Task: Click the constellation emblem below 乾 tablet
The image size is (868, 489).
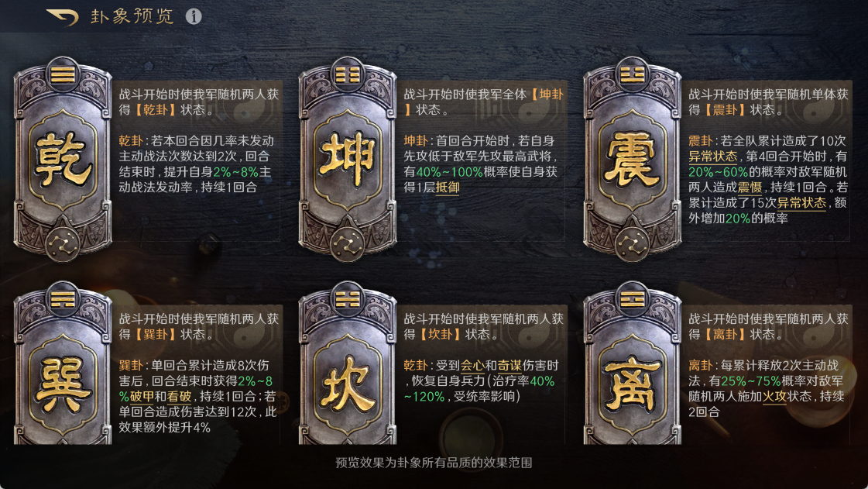Action: pyautogui.click(x=63, y=244)
